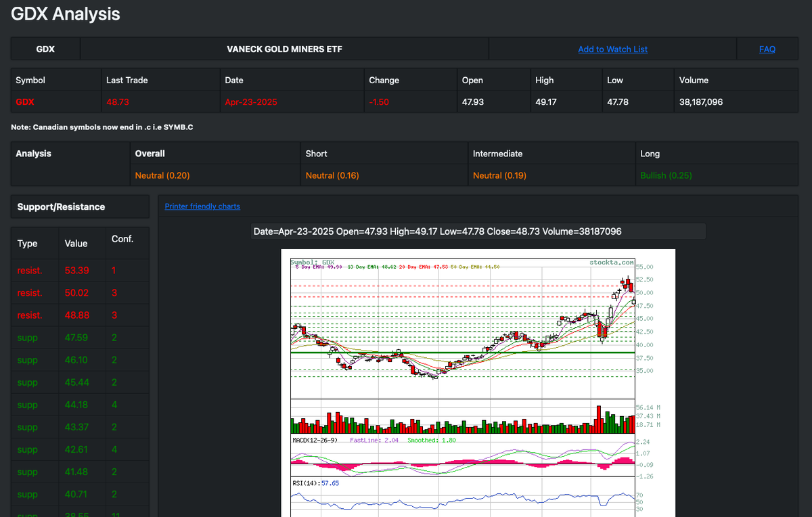The height and width of the screenshot is (517, 812).
Task: Click the Intermediate rating Neutral (0.19)
Action: (499, 175)
